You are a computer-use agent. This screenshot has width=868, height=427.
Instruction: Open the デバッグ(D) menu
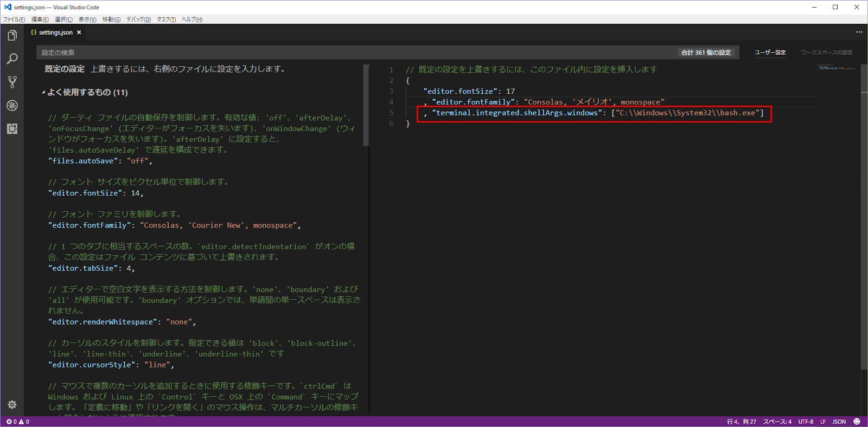point(138,20)
